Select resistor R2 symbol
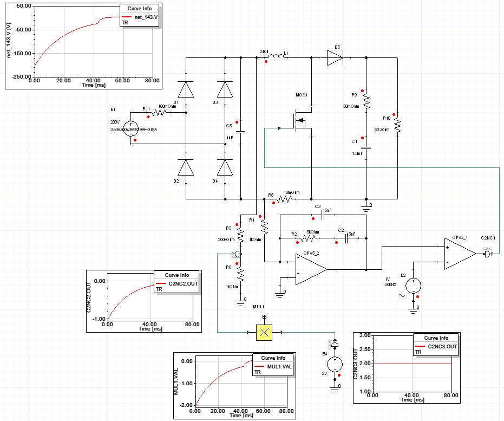 (x=308, y=238)
